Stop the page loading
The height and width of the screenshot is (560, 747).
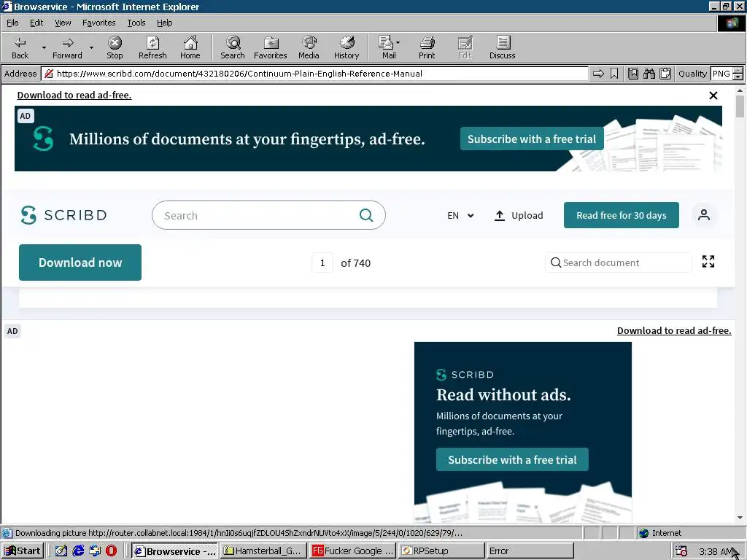click(115, 47)
